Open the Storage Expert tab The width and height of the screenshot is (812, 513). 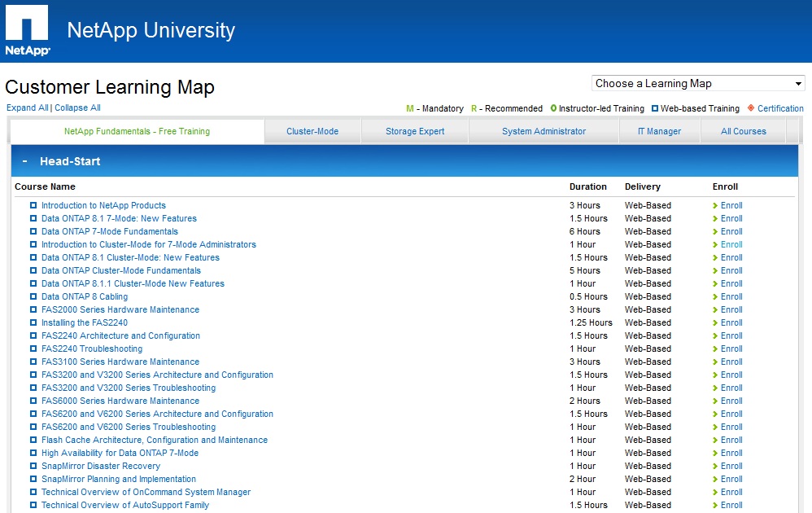415,131
